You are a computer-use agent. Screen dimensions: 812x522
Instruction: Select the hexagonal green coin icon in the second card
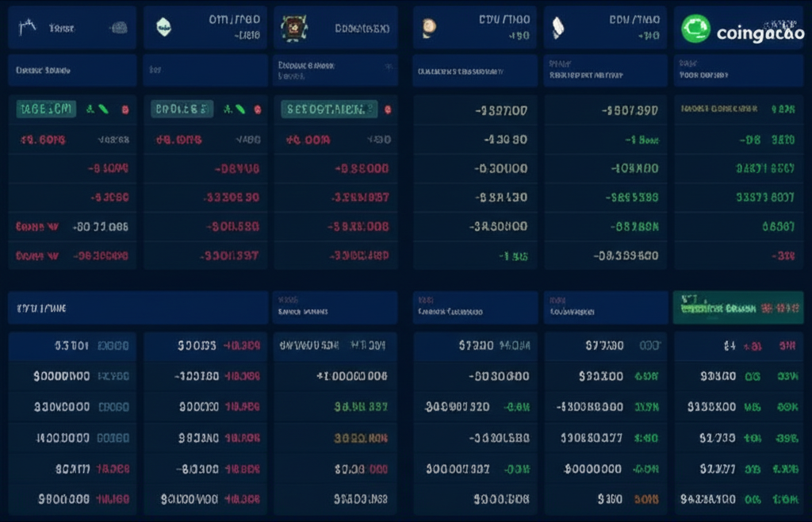point(163,27)
